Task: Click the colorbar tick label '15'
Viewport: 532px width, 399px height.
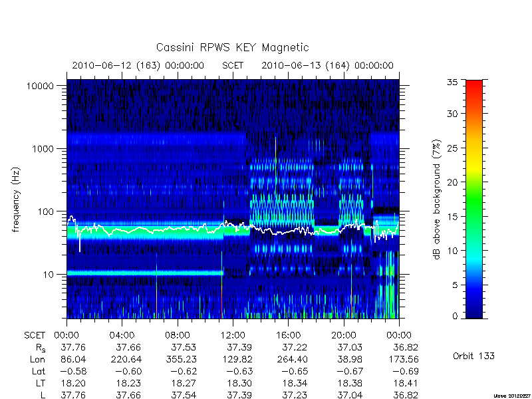Action: (452, 217)
